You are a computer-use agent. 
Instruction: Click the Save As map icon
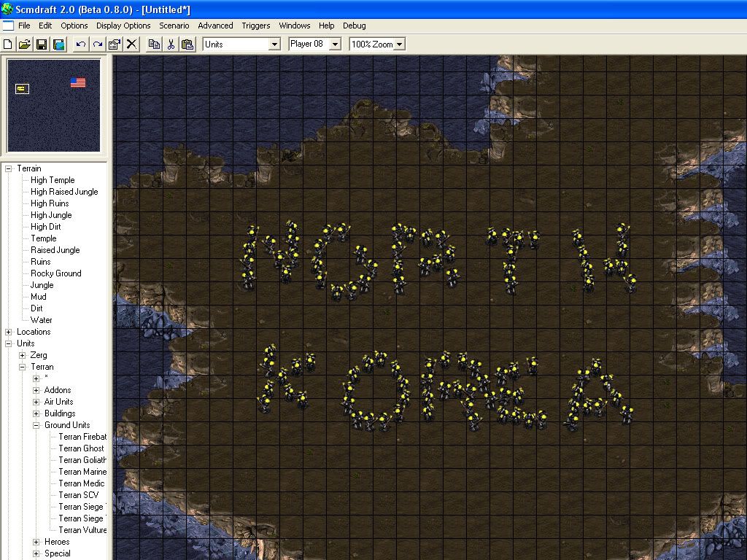[x=58, y=44]
